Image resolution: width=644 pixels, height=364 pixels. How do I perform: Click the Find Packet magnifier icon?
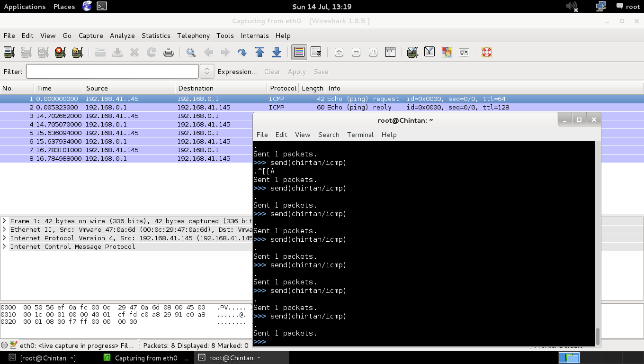click(x=191, y=52)
